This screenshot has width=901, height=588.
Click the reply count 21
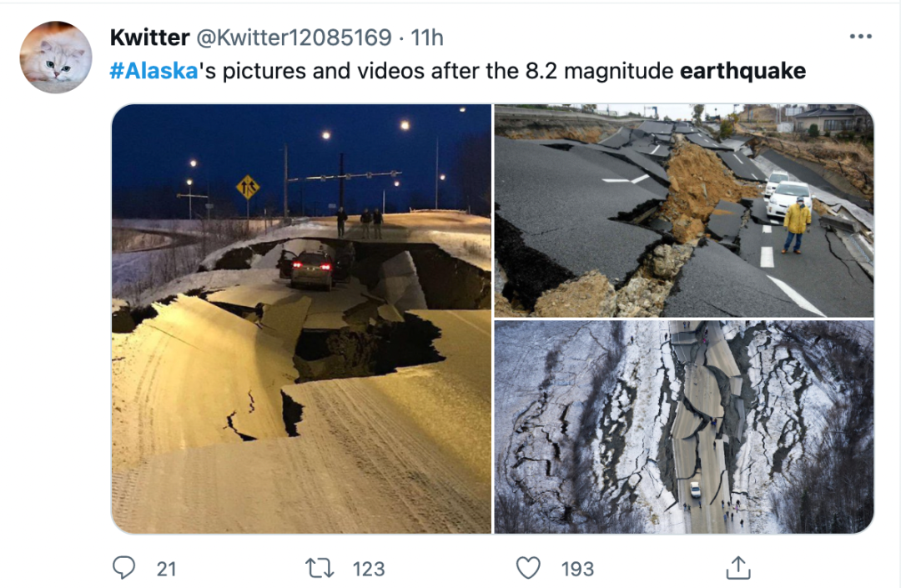point(166,569)
